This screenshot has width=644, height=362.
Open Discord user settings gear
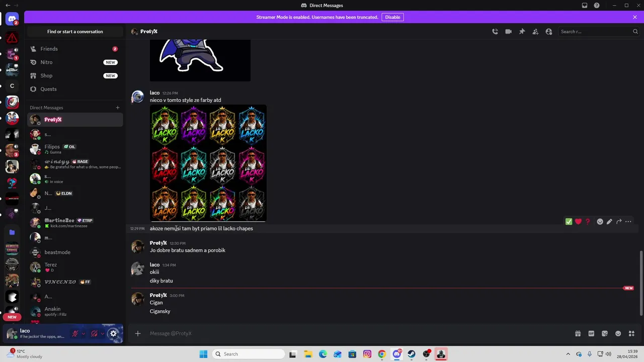(x=113, y=333)
